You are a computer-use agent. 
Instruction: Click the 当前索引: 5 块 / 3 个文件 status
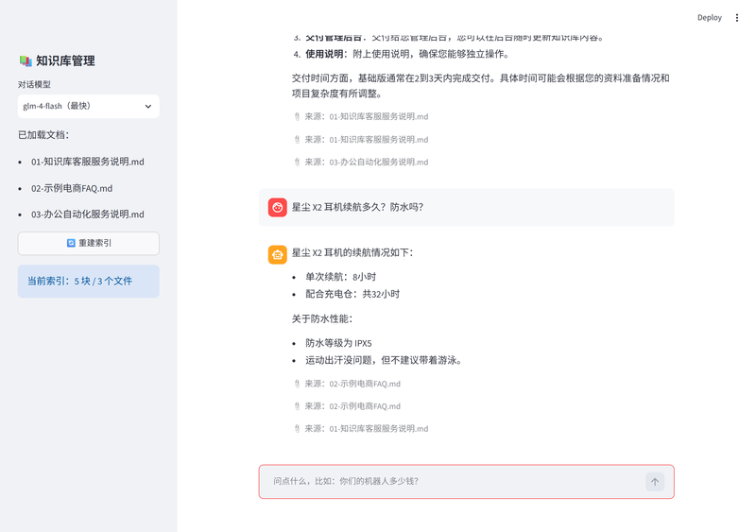(x=88, y=282)
